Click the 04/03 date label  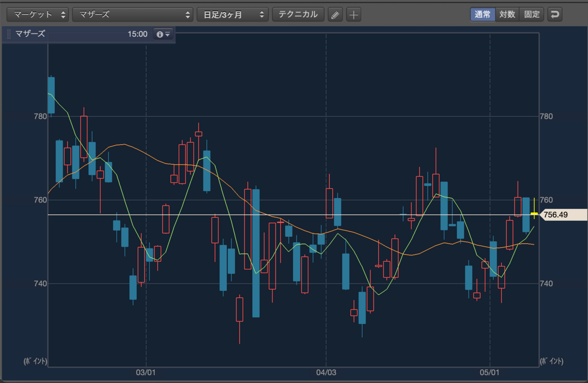coord(326,373)
